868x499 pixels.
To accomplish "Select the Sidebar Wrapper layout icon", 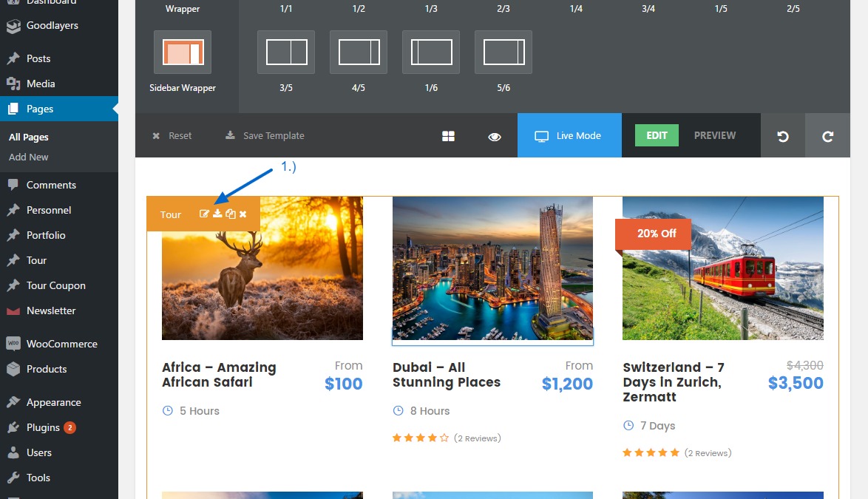I will 183,52.
